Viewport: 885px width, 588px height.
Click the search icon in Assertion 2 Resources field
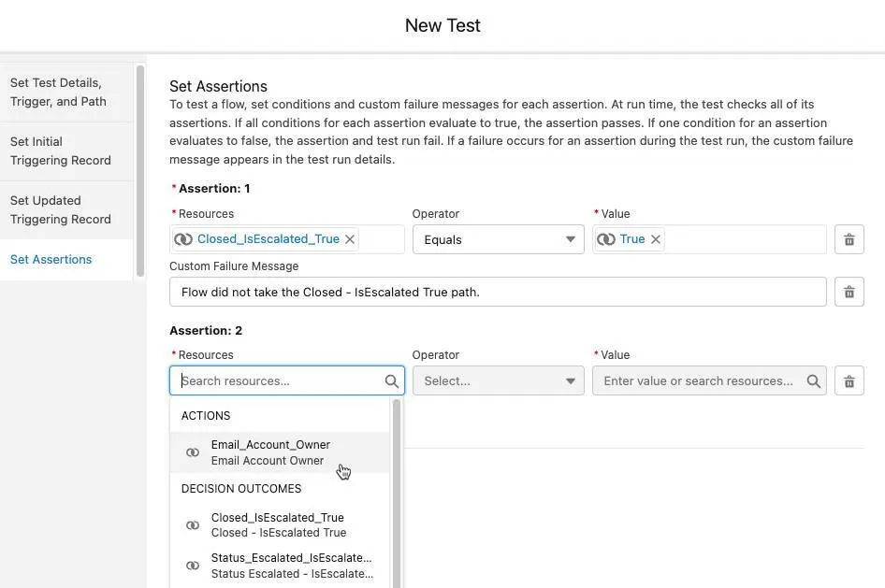click(x=391, y=380)
